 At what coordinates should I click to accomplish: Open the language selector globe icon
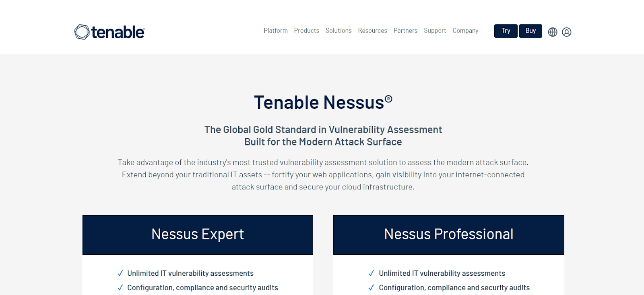click(x=553, y=31)
